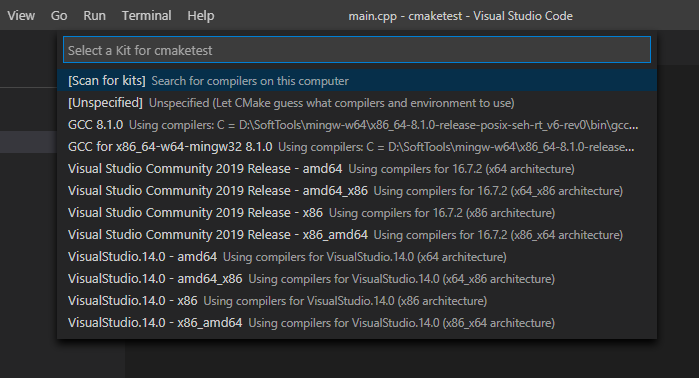Select the VisualStudio.14.0 - amd64_x86 kit

pyautogui.click(x=357, y=279)
